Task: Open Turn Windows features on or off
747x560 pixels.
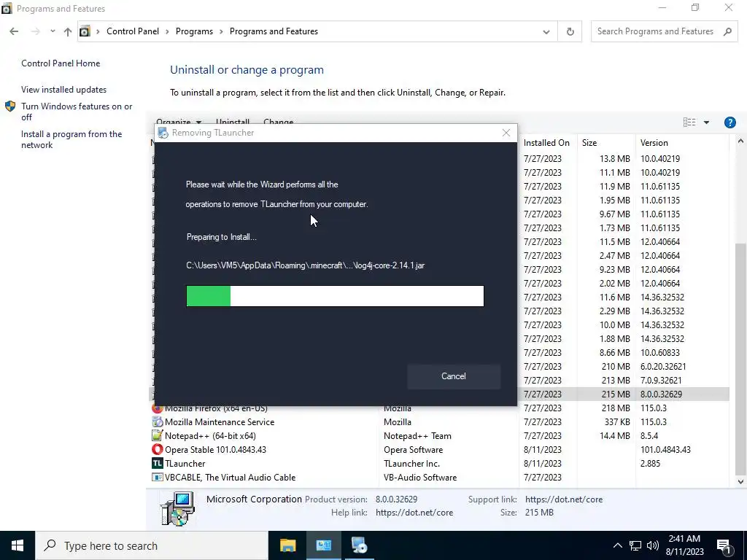Action: click(x=76, y=112)
